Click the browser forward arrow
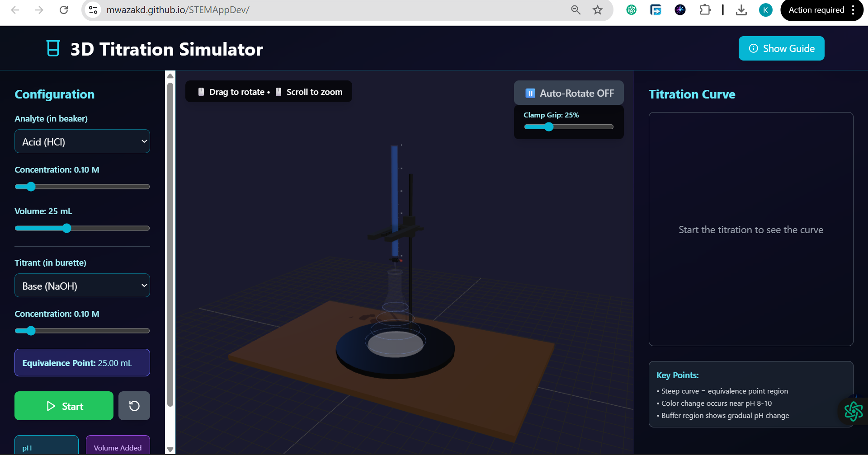This screenshot has width=868, height=455. click(39, 10)
